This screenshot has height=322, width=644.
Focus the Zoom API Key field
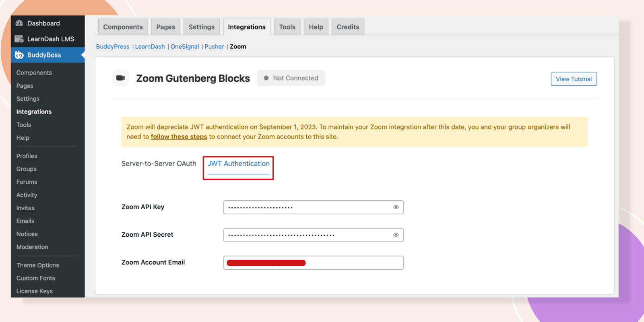point(313,207)
